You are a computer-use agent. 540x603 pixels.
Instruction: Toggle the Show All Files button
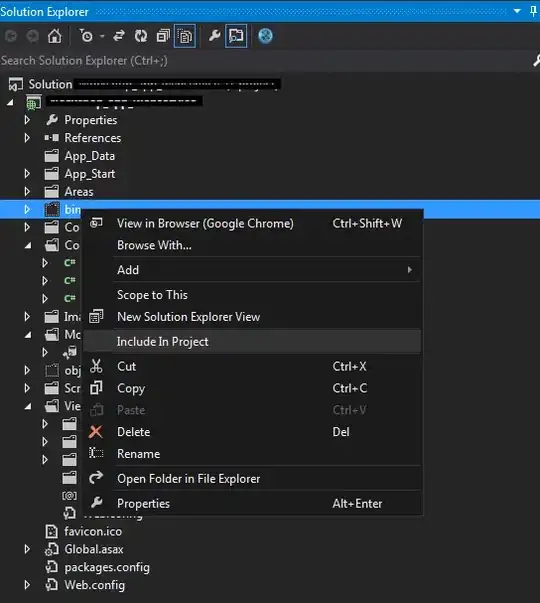click(185, 36)
